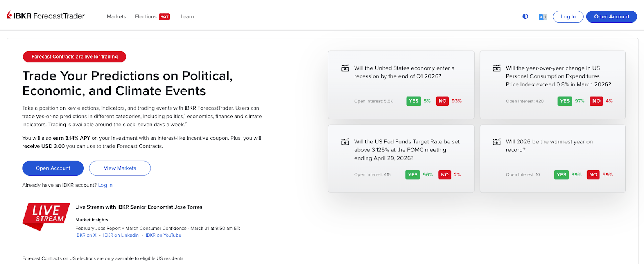The height and width of the screenshot is (264, 644).
Task: Click the Log In button in header
Action: (568, 17)
